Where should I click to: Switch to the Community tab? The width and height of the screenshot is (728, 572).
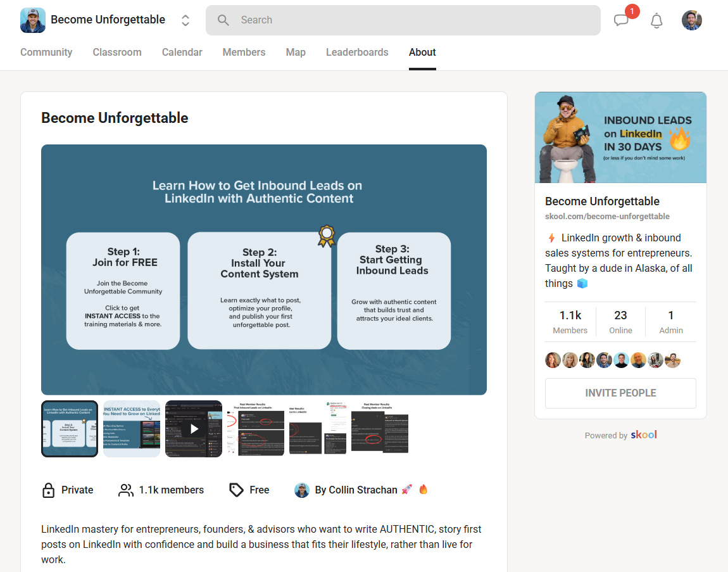click(46, 52)
